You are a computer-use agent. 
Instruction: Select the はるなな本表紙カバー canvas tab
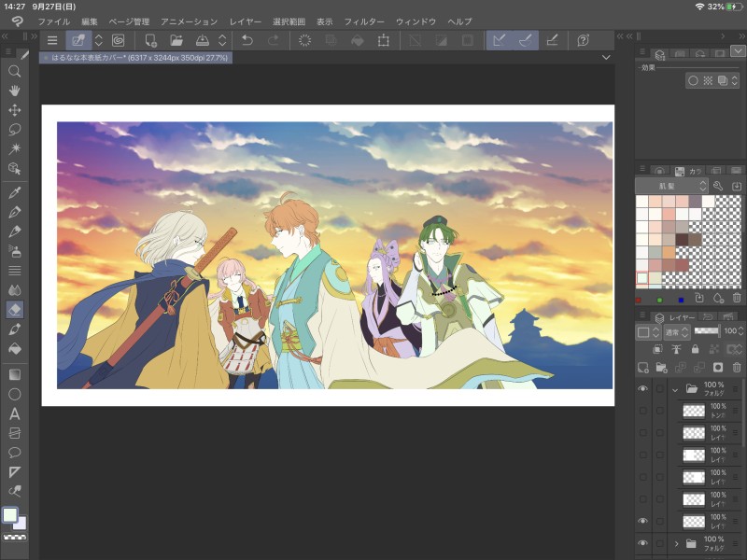(x=135, y=58)
